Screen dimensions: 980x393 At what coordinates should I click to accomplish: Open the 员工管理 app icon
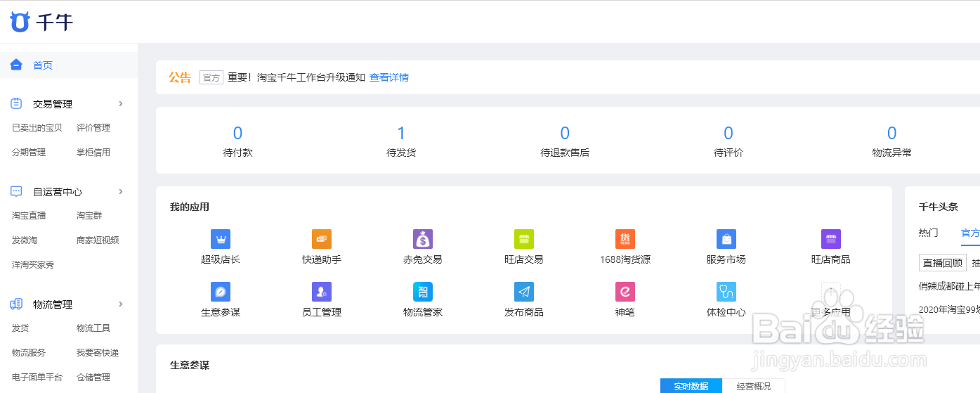click(x=322, y=292)
